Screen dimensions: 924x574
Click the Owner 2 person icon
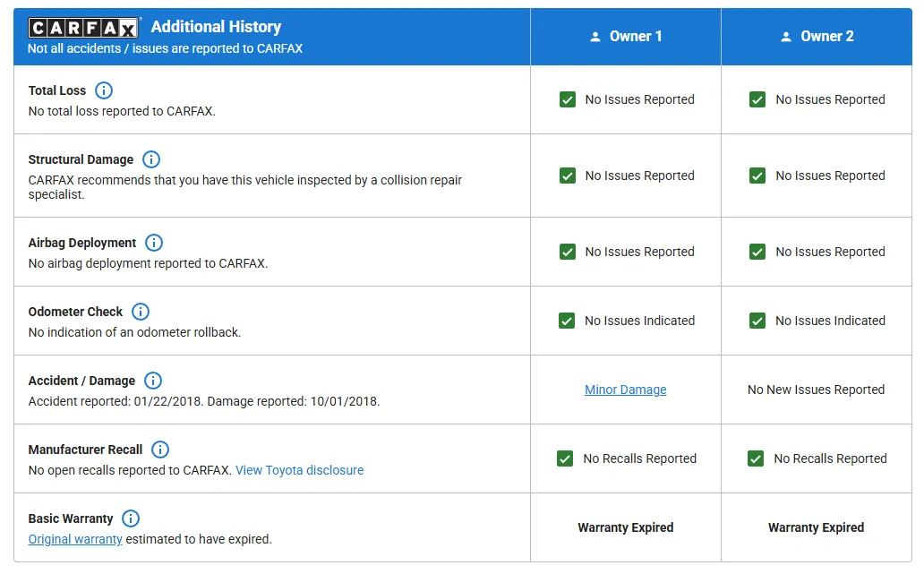tap(785, 37)
